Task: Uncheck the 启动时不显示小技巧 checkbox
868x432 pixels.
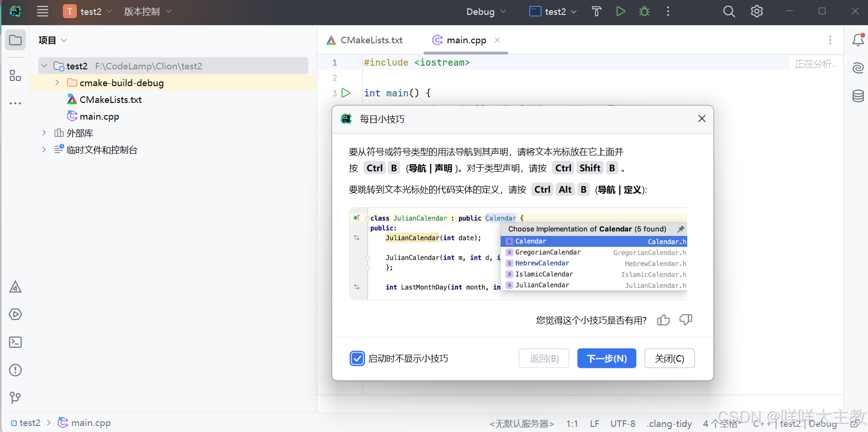Action: (357, 358)
